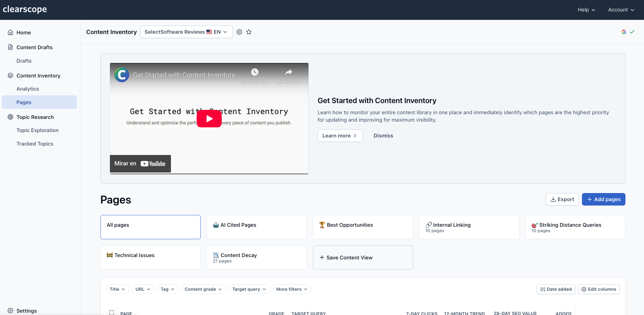
Task: Open Content Drafts via its document icon
Action: (10, 47)
